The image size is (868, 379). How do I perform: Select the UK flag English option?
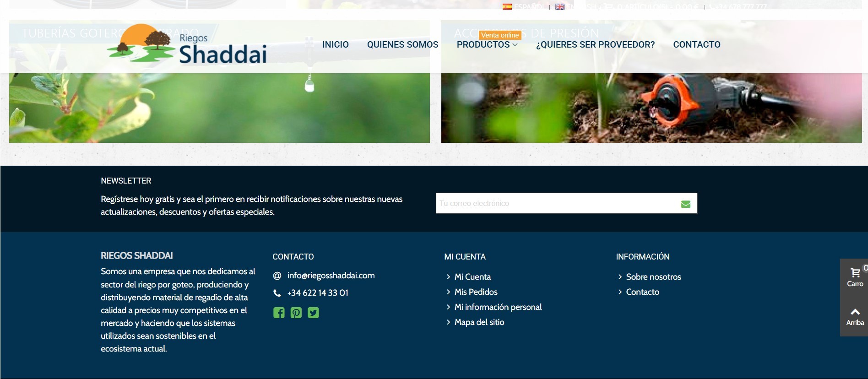(x=560, y=6)
